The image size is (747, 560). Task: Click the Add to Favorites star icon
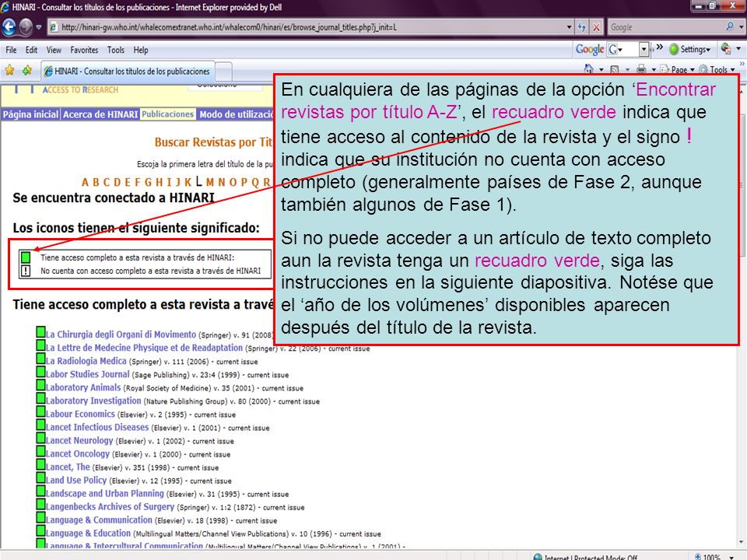click(27, 71)
